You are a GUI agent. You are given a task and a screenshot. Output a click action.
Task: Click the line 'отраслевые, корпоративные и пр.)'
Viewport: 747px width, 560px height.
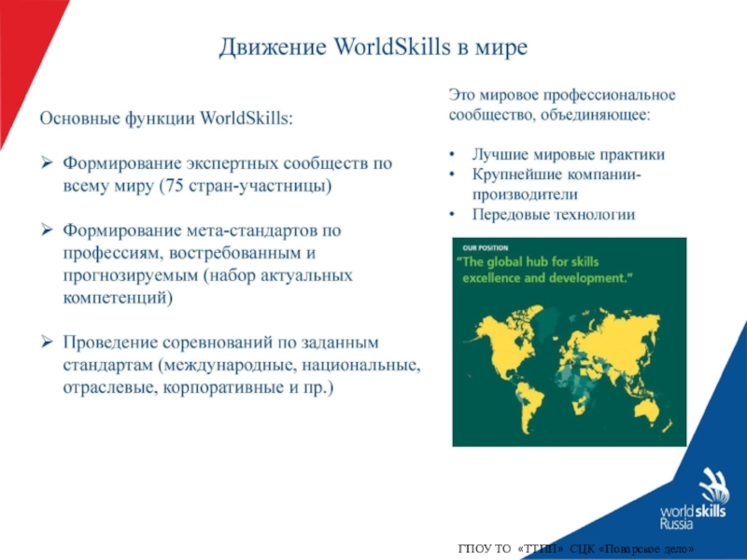tap(198, 387)
